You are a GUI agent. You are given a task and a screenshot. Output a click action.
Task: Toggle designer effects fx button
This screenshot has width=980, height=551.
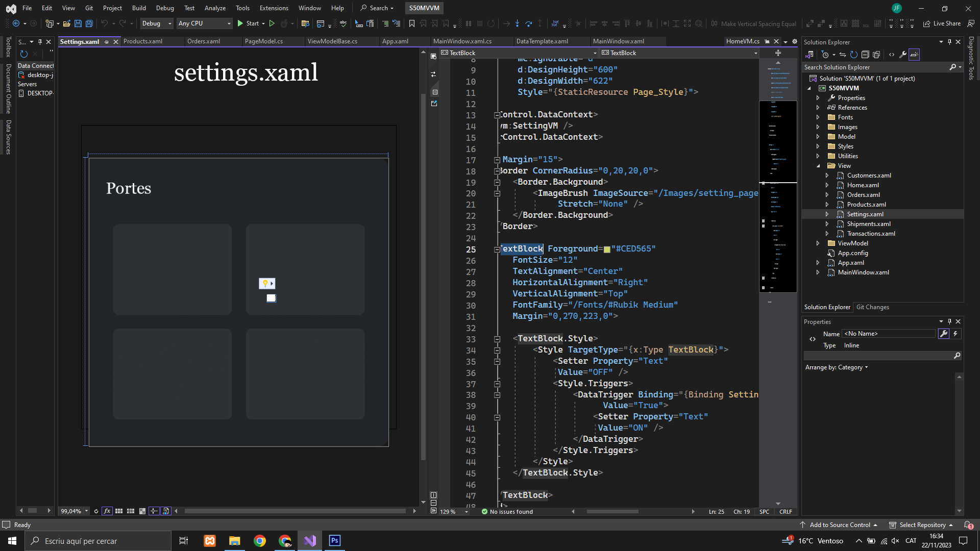coord(107,511)
